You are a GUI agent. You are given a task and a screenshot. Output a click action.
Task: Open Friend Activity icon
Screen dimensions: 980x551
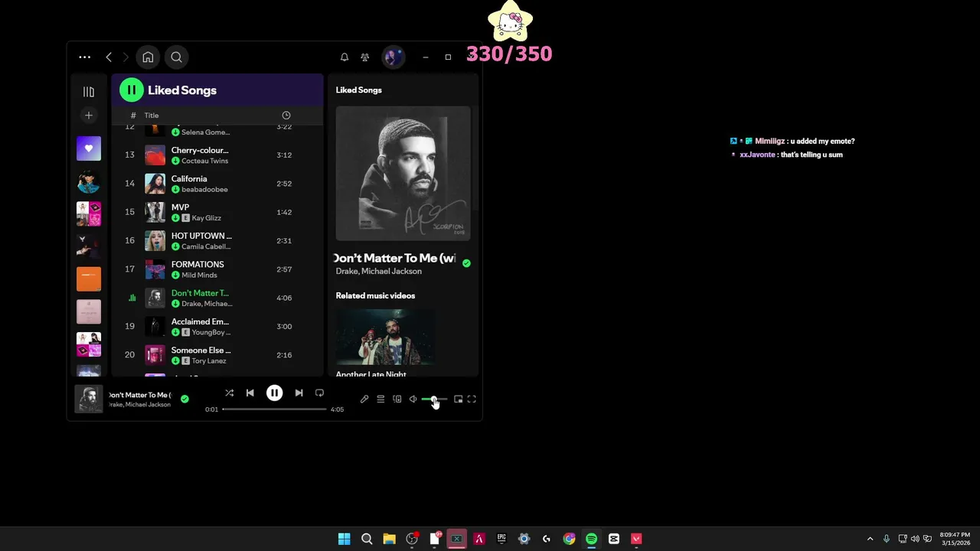pyautogui.click(x=364, y=57)
